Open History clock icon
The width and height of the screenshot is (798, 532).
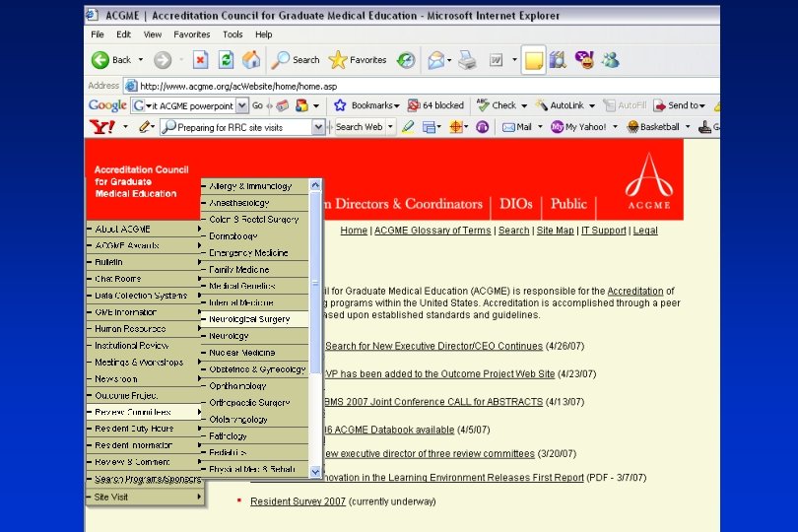pos(406,60)
